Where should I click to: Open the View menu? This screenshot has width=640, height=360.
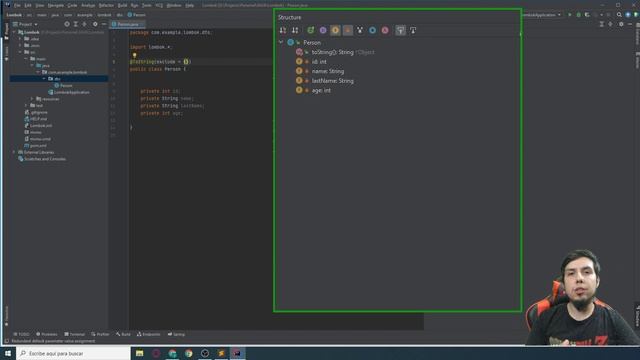point(40,5)
